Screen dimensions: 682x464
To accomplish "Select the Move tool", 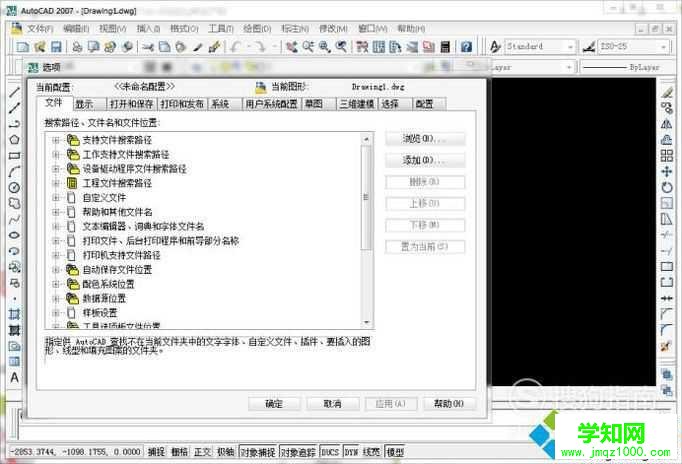I will (x=667, y=172).
